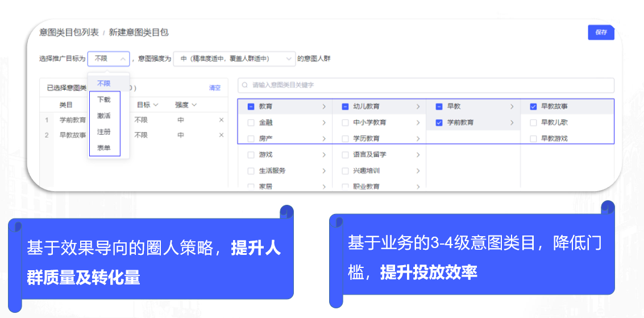
Task: Check the 早教儿歌 checkbox
Action: coord(533,122)
